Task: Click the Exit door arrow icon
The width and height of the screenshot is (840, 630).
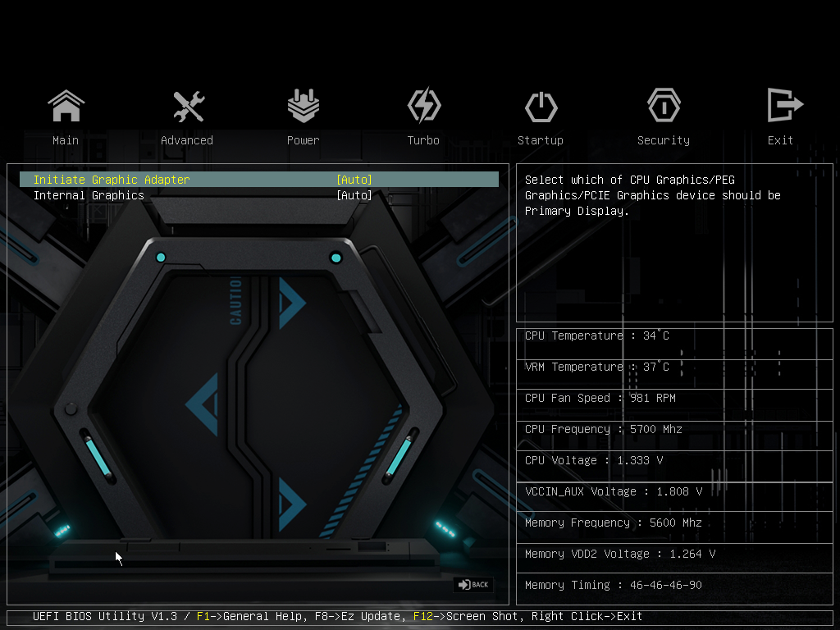Action: pyautogui.click(x=785, y=105)
